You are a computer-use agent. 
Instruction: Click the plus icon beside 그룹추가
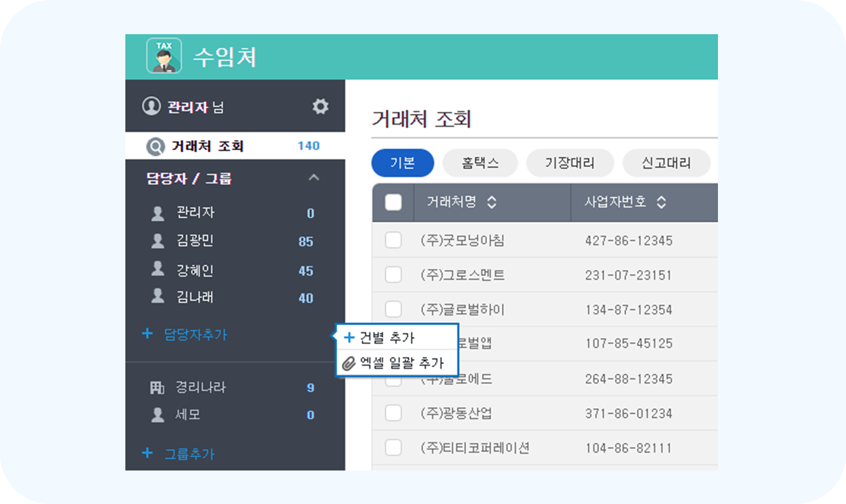point(147,453)
